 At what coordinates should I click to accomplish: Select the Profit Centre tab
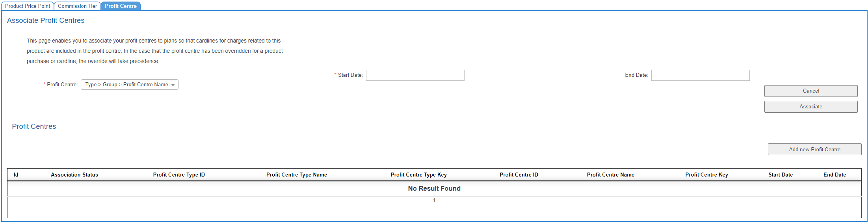[121, 6]
